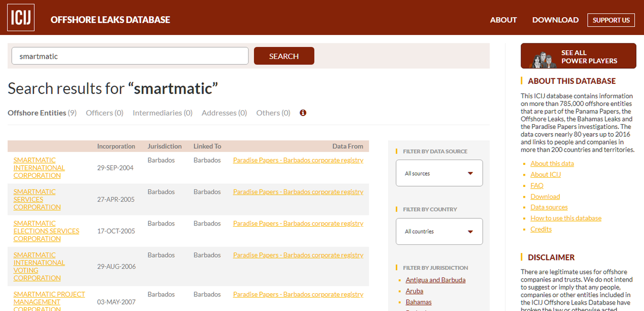Filter by Antigua and Barbuda jurisdiction
The width and height of the screenshot is (644, 311).
[435, 280]
